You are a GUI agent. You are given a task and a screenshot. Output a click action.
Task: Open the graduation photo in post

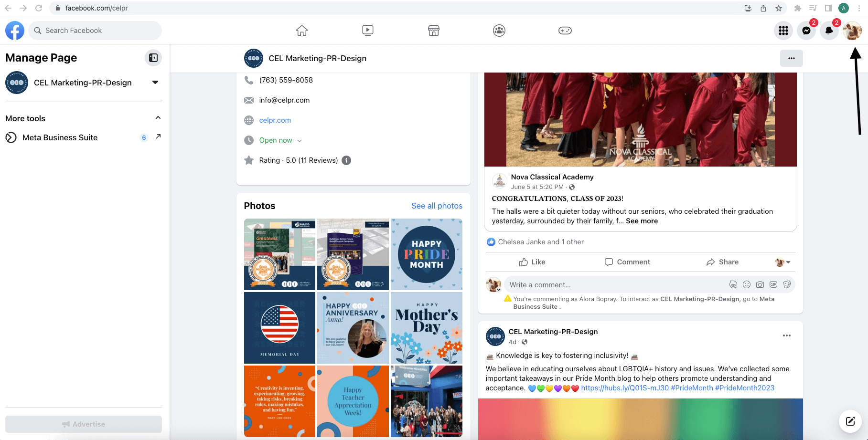(x=641, y=119)
